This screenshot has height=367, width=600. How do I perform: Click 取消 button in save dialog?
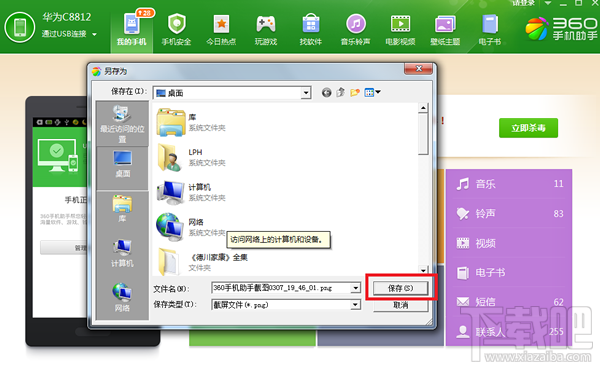(400, 305)
